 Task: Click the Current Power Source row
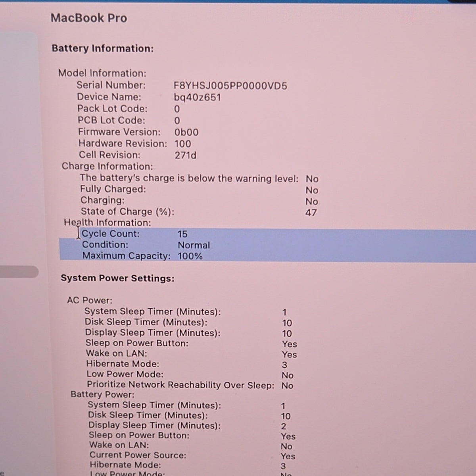pyautogui.click(x=192, y=455)
